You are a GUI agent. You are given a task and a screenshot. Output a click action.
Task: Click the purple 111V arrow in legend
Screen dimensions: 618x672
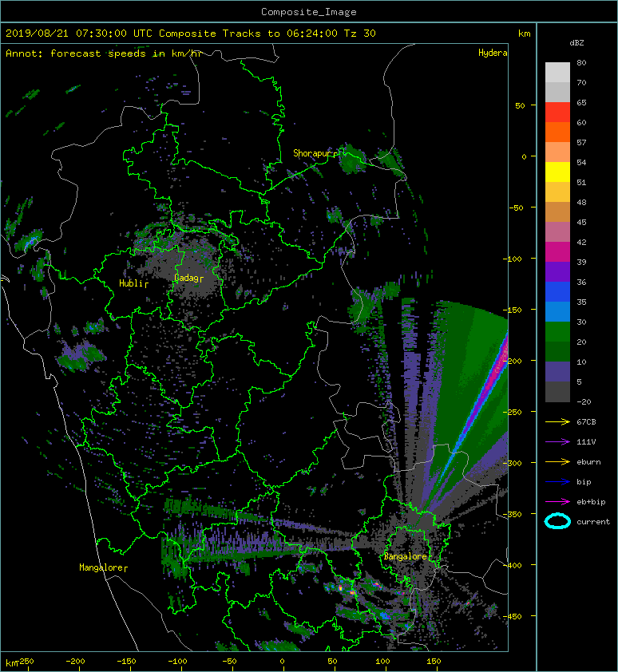(557, 442)
